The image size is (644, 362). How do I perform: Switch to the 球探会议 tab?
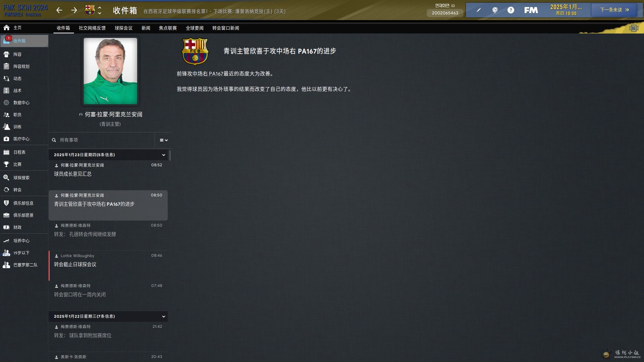click(x=123, y=28)
